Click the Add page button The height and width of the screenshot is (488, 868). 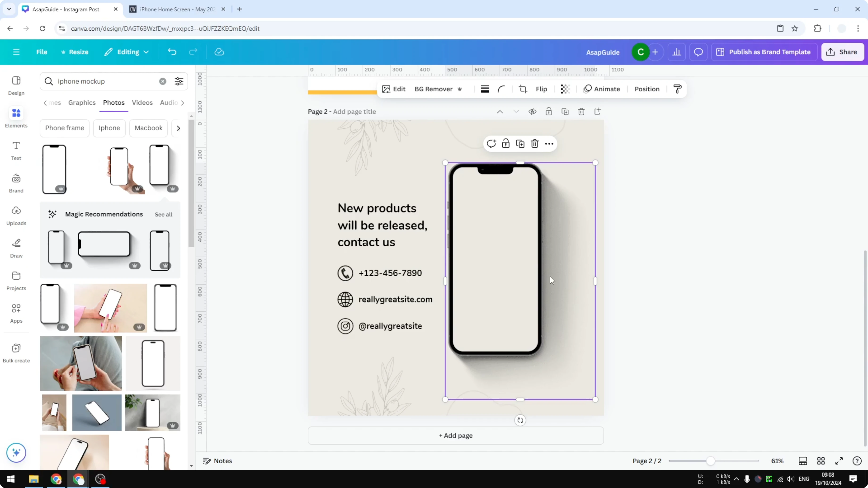pyautogui.click(x=455, y=435)
